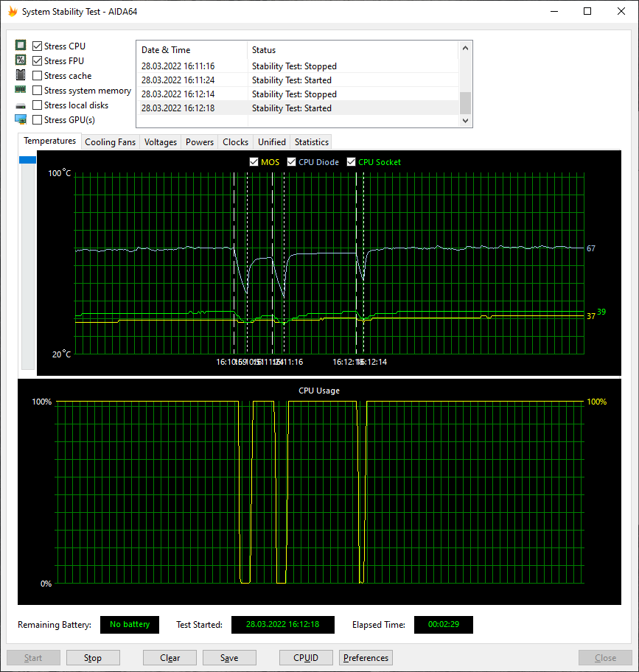Open the Statistics tab
This screenshot has height=672, width=639.
312,142
